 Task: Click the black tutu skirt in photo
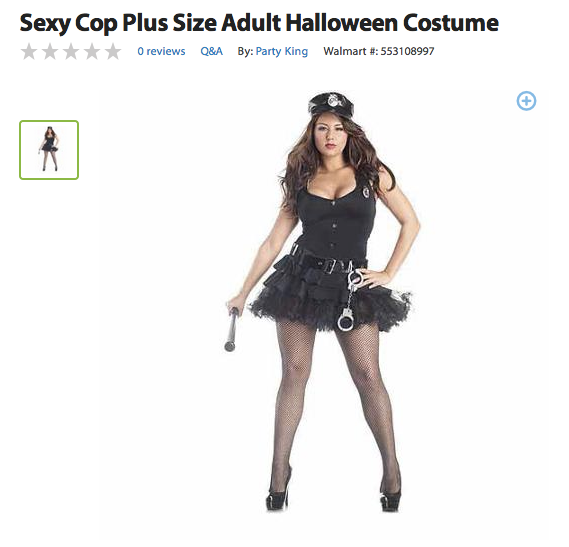[x=330, y=298]
